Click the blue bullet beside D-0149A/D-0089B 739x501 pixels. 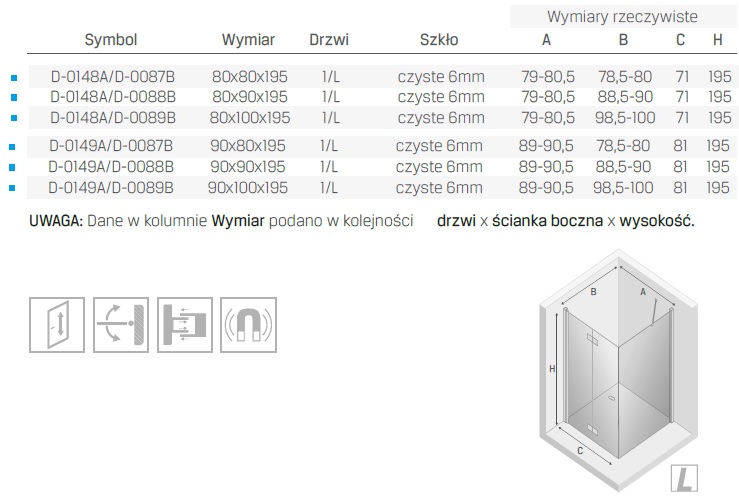tap(13, 187)
